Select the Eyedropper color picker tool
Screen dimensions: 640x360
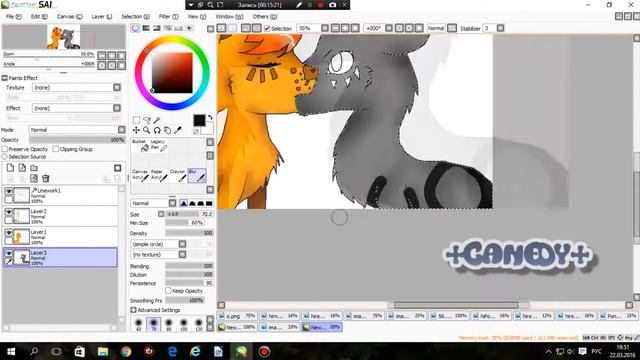(x=178, y=130)
